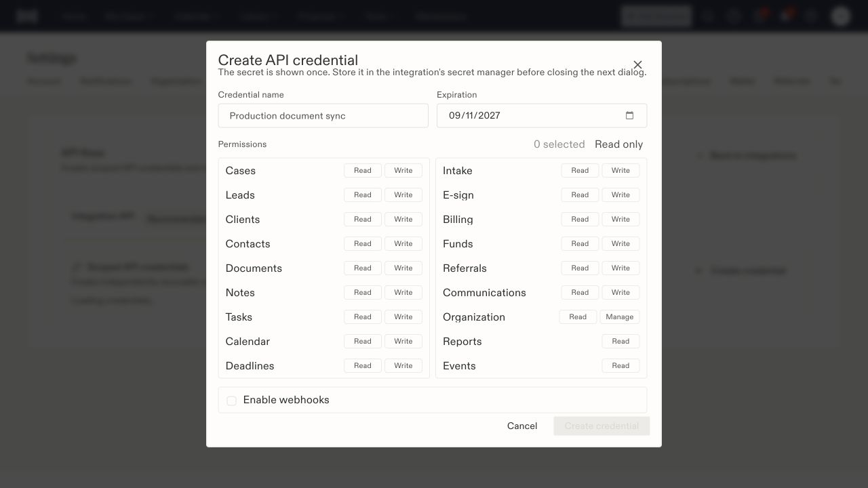Toggle Read permission for Tasks

click(363, 317)
